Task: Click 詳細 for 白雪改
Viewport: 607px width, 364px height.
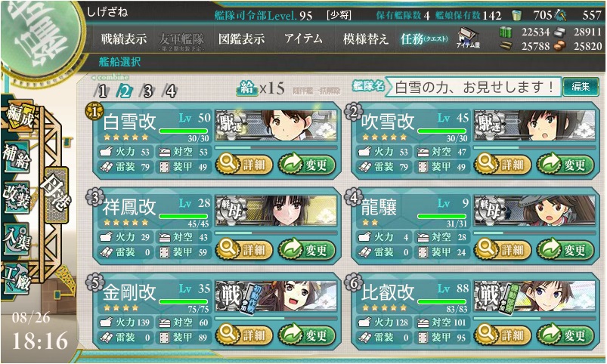Action: [x=244, y=164]
